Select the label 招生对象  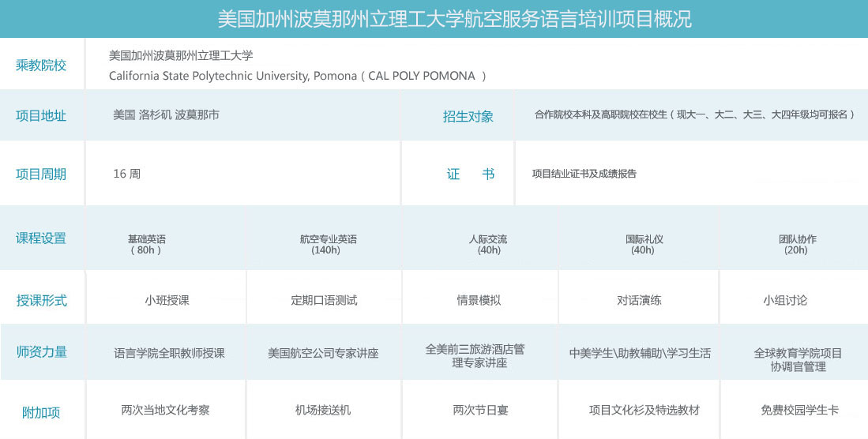[x=468, y=116]
